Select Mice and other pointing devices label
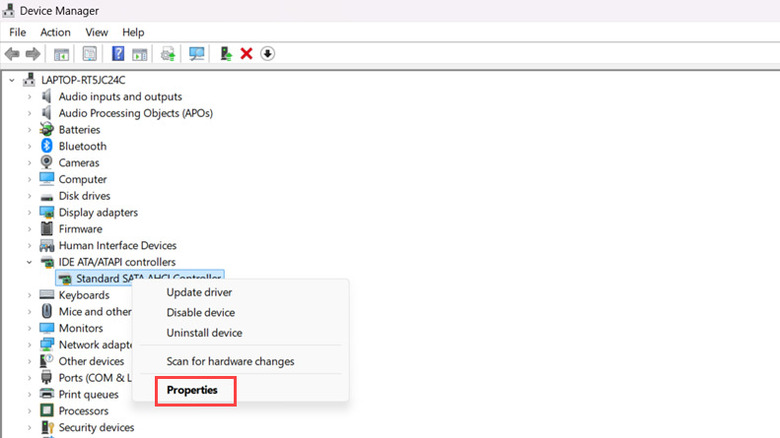The width and height of the screenshot is (780, 438). coord(95,312)
